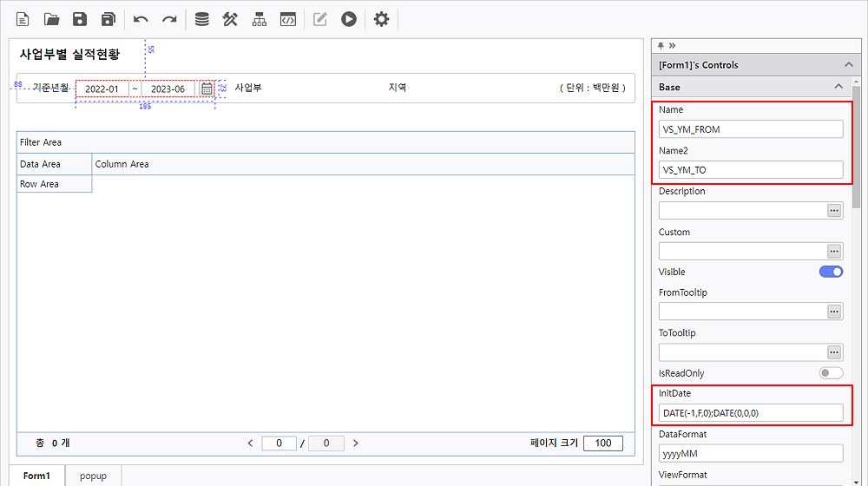This screenshot has width=868, height=486.
Task: Toggle the Visible switch off
Action: tap(831, 272)
